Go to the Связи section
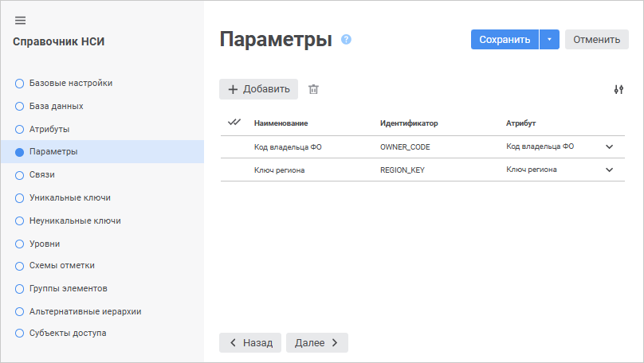The width and height of the screenshot is (644, 363). tap(41, 174)
